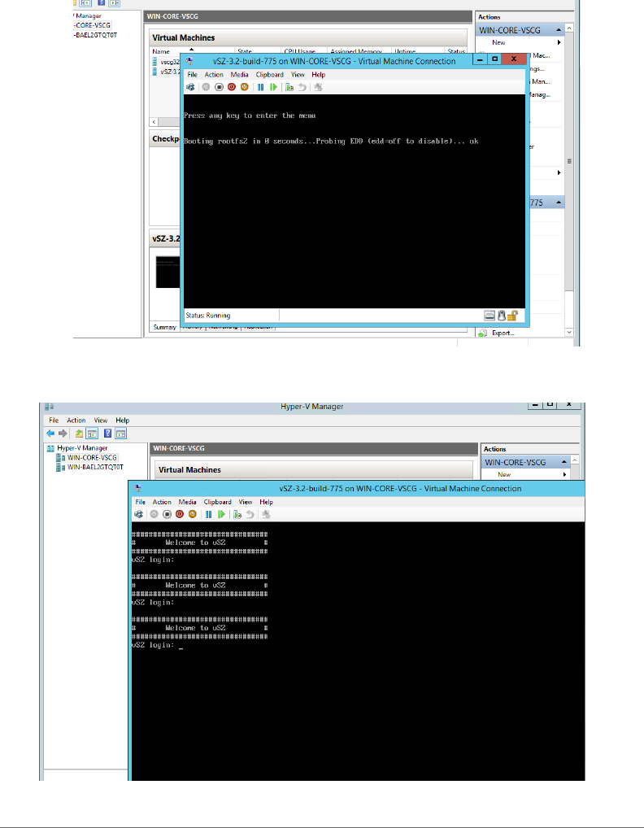
Task: Click the Status: Running text
Action: pyautogui.click(x=208, y=316)
